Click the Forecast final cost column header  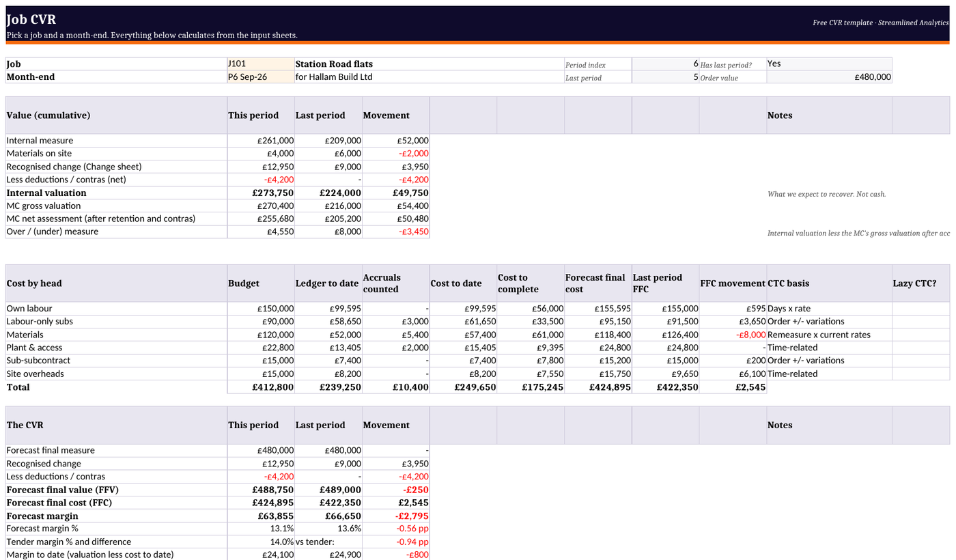598,283
